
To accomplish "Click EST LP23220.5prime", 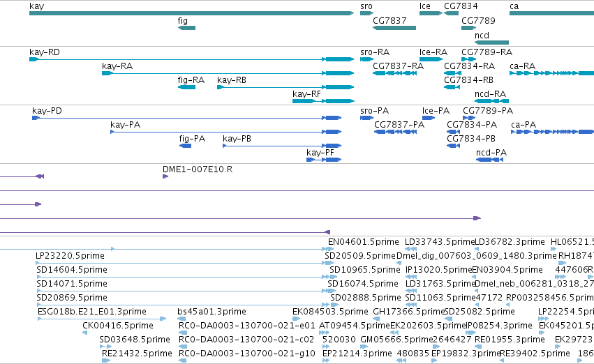I will (x=184, y=263).
